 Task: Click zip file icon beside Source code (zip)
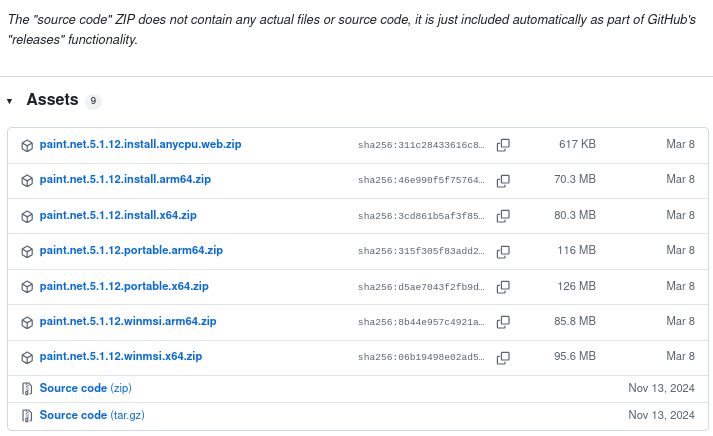(27, 389)
